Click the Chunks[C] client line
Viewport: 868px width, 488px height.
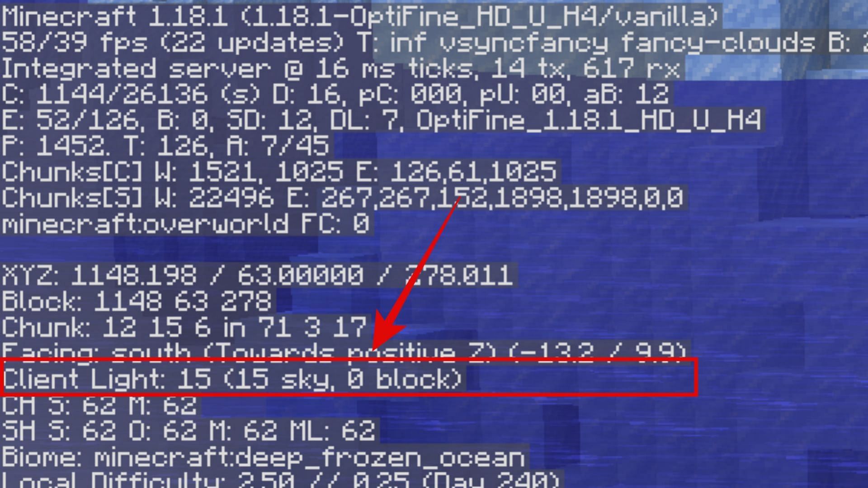point(280,172)
